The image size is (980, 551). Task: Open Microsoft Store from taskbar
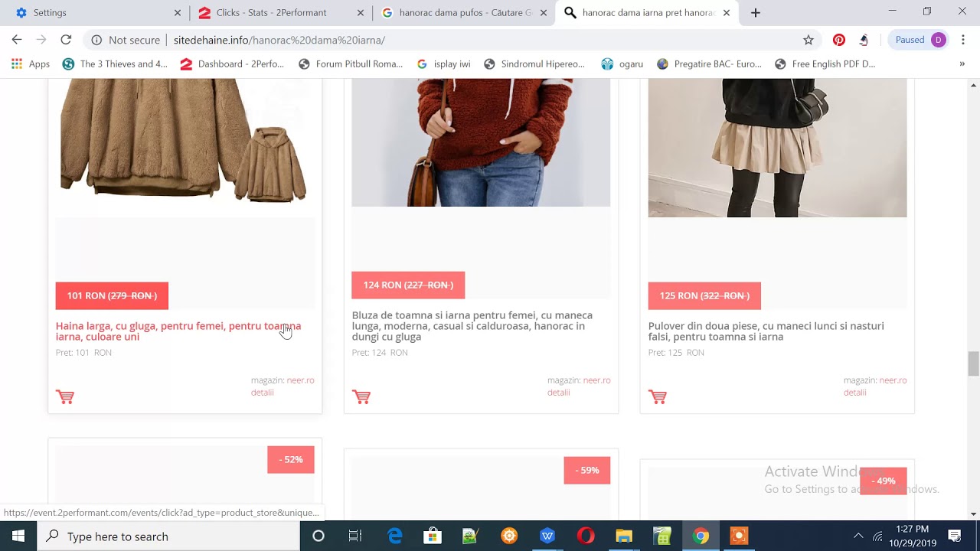[433, 536]
